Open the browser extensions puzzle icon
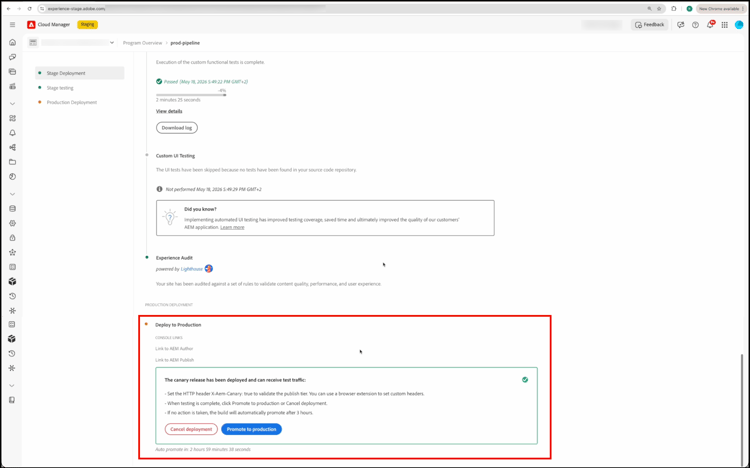The width and height of the screenshot is (750, 468). coord(673,9)
